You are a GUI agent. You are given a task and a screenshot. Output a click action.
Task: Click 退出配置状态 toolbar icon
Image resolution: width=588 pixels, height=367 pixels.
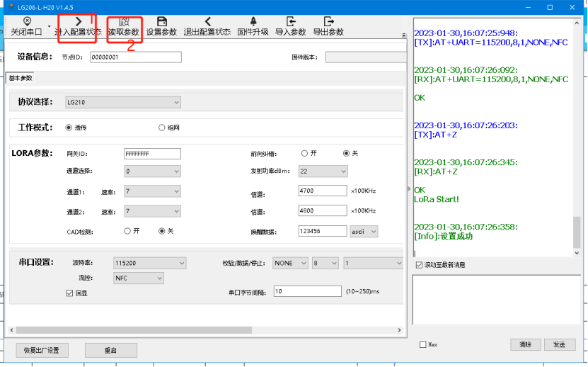pos(207,22)
